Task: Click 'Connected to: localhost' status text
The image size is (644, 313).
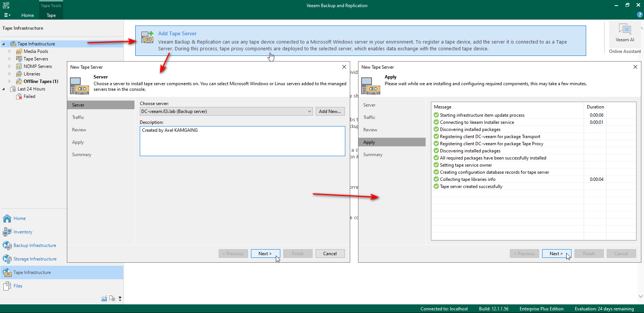Action: pyautogui.click(x=444, y=309)
